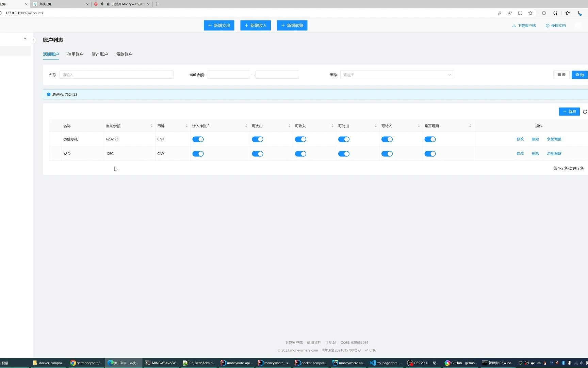Click the 重置 reset button
The width and height of the screenshot is (588, 368).
(x=561, y=75)
